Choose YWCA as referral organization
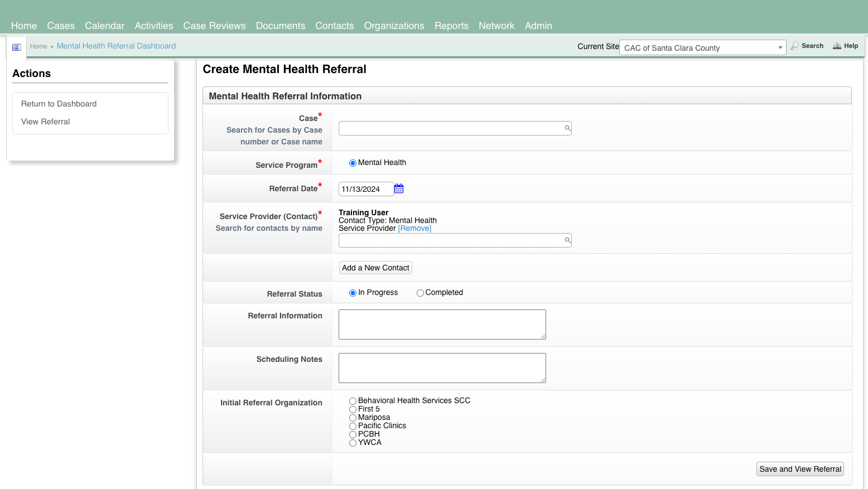This screenshot has height=489, width=868. point(353,443)
